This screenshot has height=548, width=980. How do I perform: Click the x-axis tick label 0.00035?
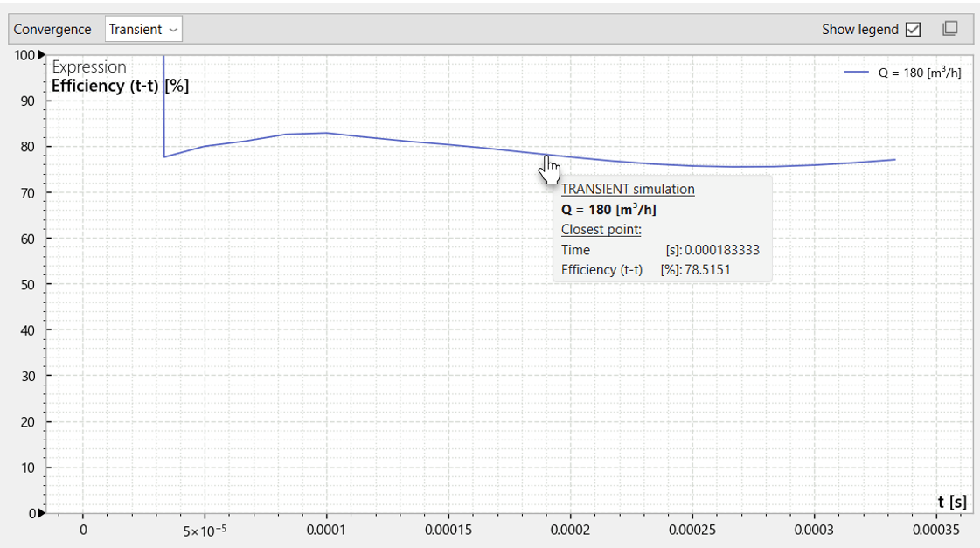[x=935, y=530]
